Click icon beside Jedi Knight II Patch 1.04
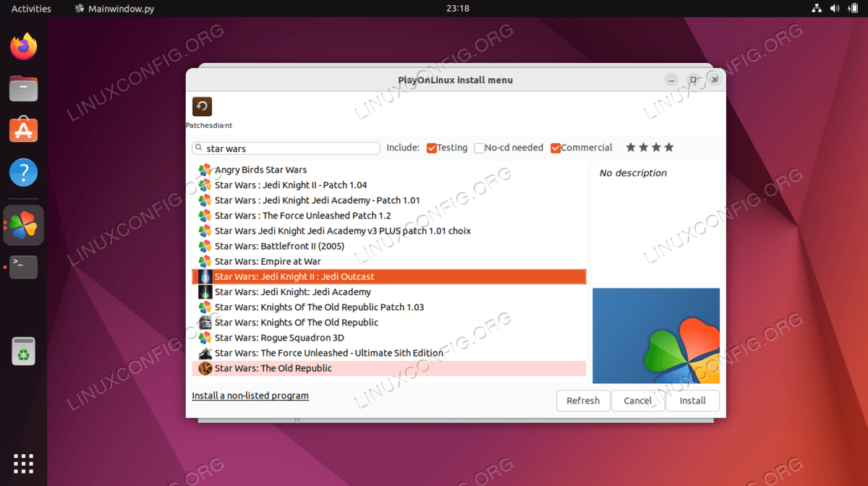This screenshot has height=486, width=868. [205, 185]
